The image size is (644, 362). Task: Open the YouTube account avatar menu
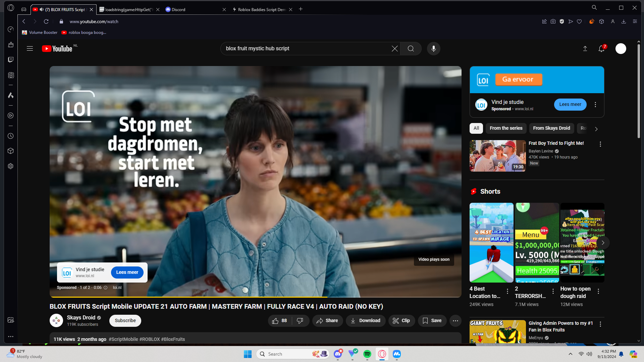pos(621,49)
